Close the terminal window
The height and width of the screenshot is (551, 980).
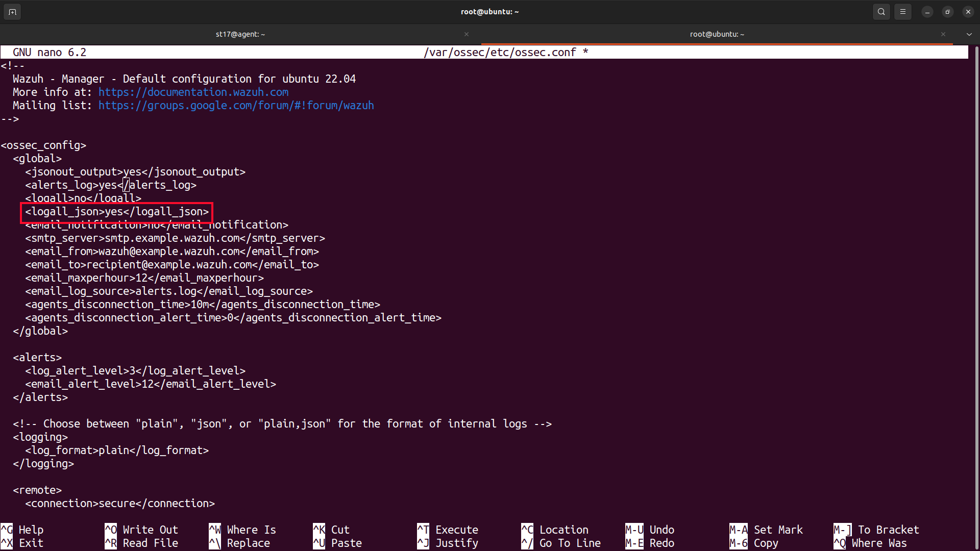coord(968,12)
